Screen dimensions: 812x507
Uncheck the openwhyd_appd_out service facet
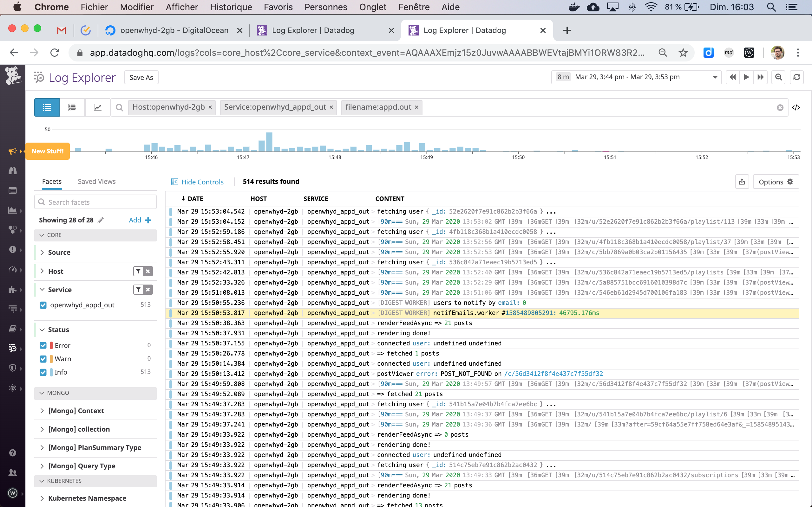[x=43, y=305]
